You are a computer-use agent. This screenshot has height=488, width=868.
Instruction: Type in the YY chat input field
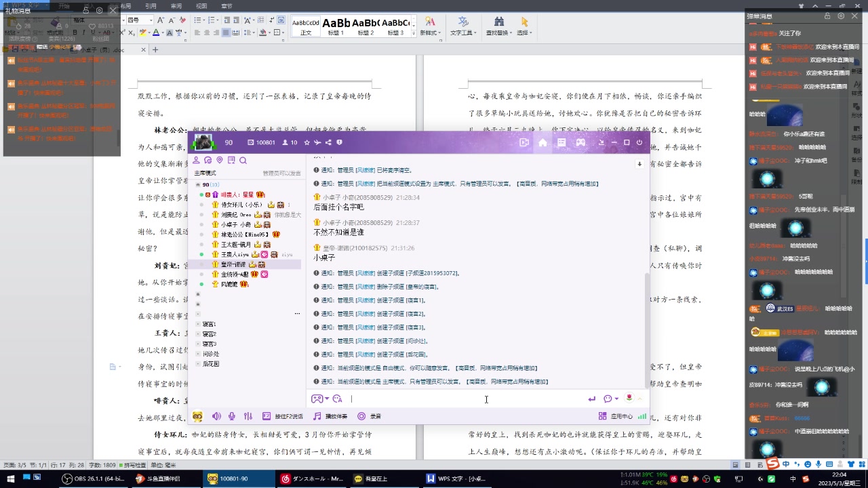468,399
